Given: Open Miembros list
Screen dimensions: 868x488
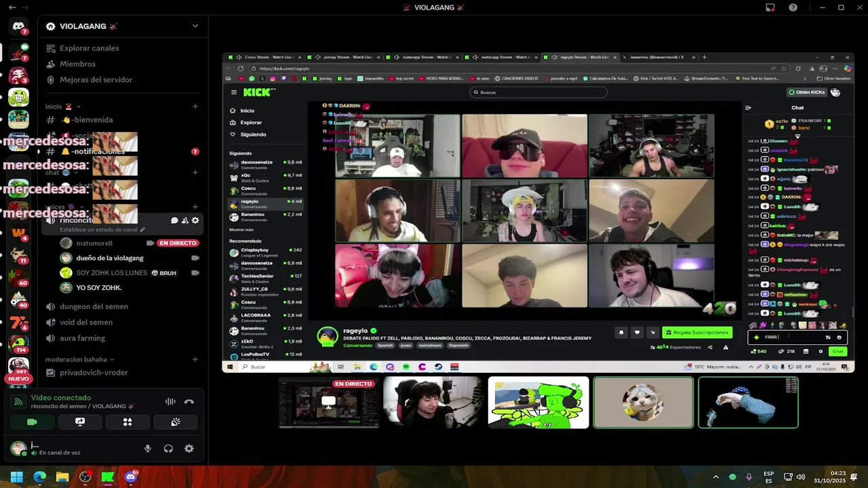Looking at the screenshot, I should 77,64.
